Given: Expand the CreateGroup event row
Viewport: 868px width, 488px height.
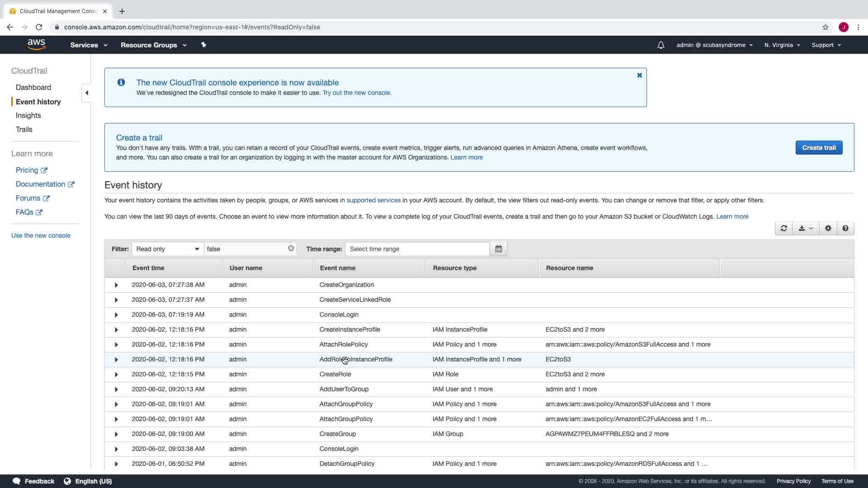Looking at the screenshot, I should click(116, 434).
